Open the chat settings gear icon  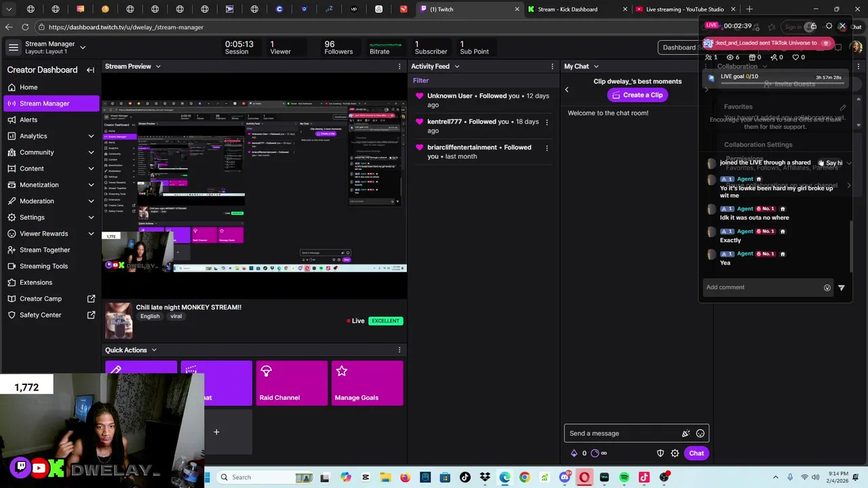click(x=675, y=453)
